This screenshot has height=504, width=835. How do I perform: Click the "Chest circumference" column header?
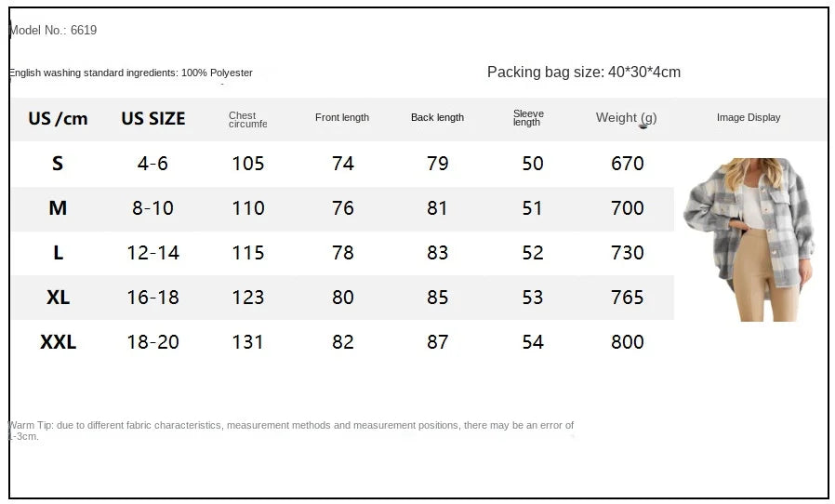click(x=247, y=119)
